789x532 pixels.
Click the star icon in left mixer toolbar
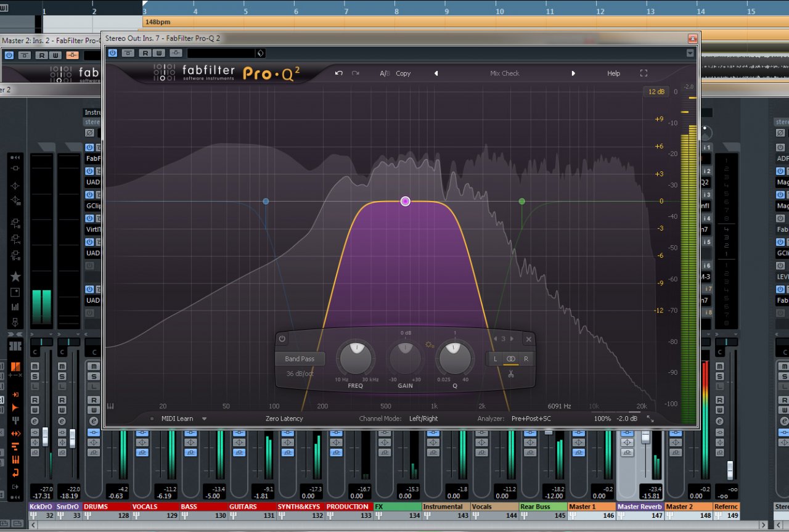(x=15, y=277)
